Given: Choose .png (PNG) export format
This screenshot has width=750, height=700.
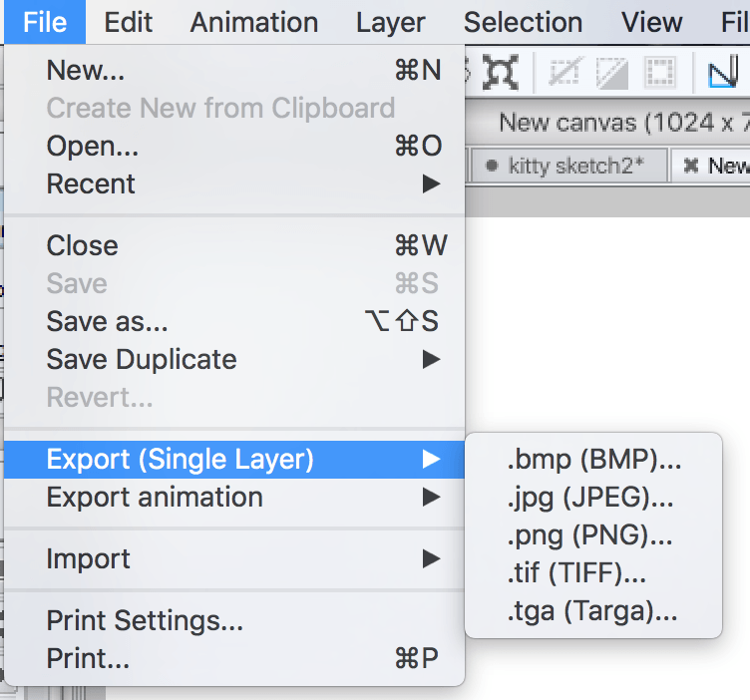Looking at the screenshot, I should pos(590,535).
